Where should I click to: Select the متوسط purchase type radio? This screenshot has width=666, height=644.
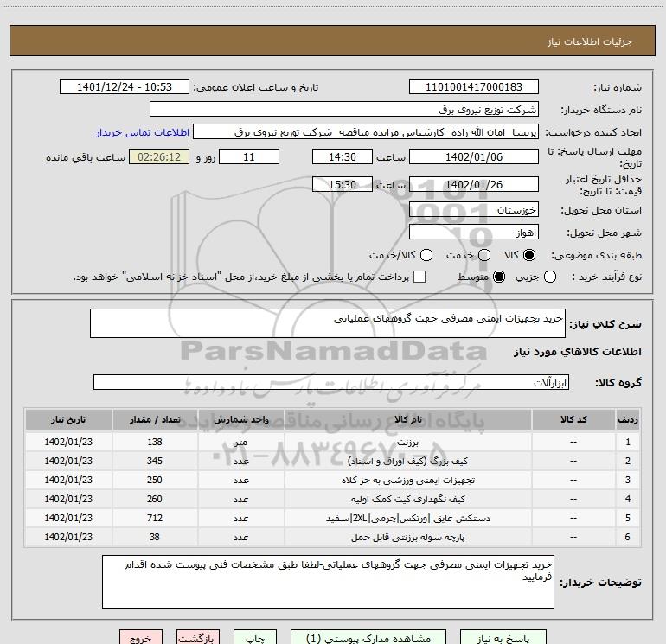point(499,277)
